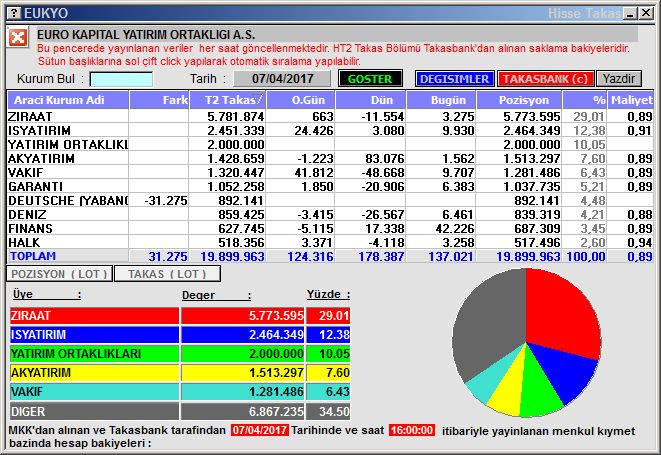Select the DEUTSCHE (YABANC row name cell

tap(68, 200)
